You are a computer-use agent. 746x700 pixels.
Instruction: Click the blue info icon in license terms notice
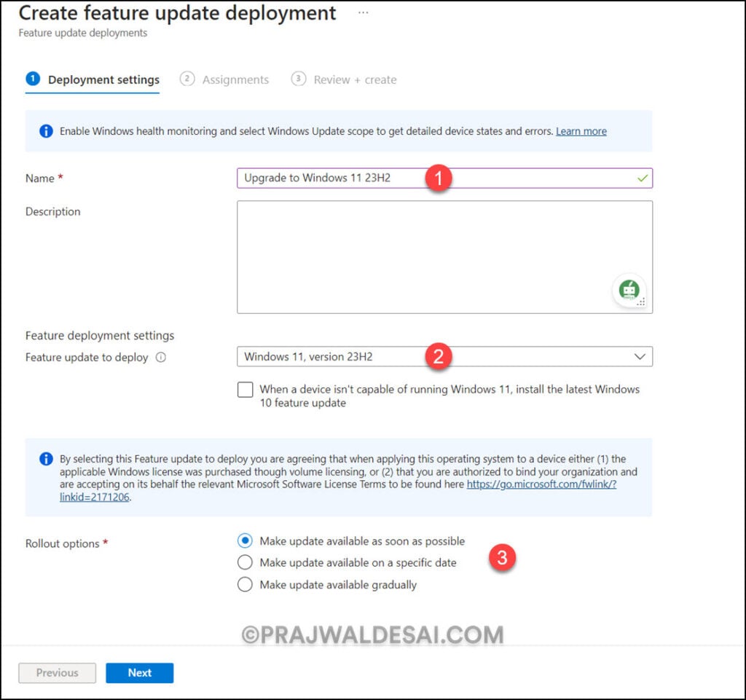click(46, 459)
